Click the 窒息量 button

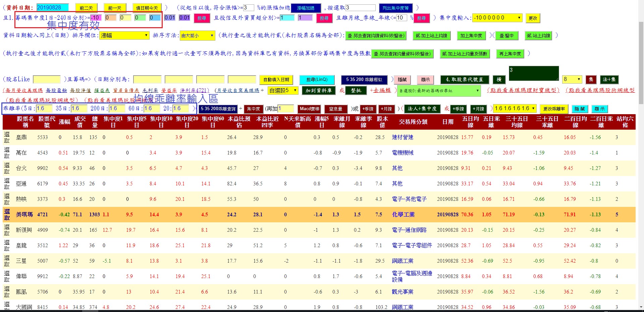coord(335,109)
